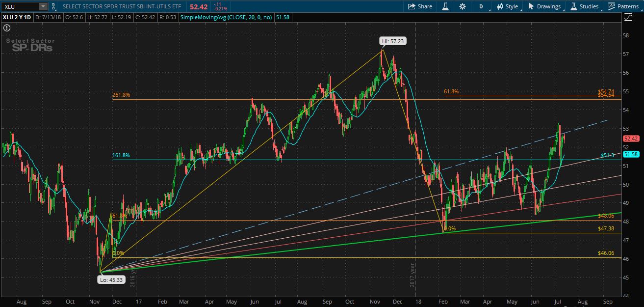The height and width of the screenshot is (307, 644).
Task: Click the XLU symbol input field
Action: 20,6
